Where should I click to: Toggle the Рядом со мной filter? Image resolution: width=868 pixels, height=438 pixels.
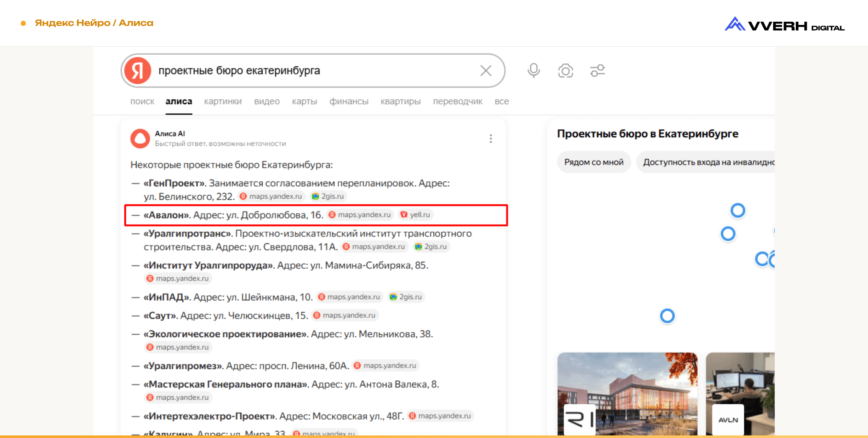(594, 162)
